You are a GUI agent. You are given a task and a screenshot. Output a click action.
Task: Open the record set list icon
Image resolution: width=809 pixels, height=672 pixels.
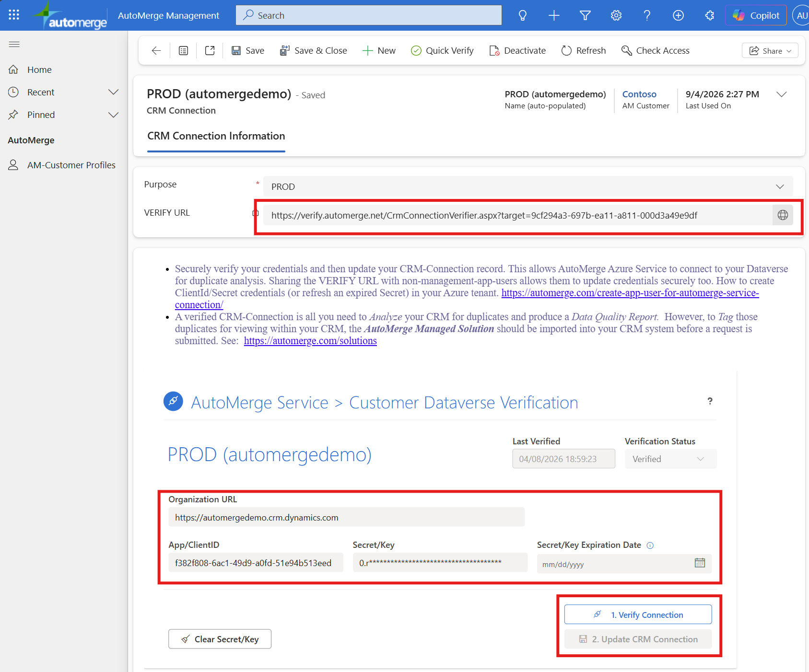[183, 51]
